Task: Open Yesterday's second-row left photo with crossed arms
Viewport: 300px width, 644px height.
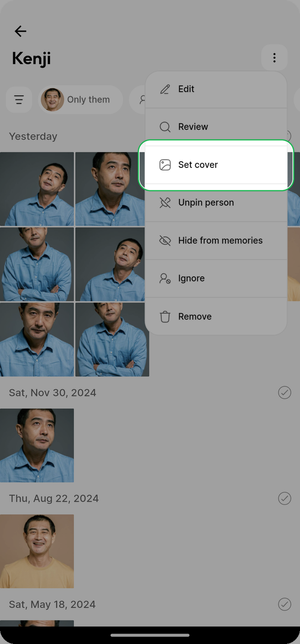Action: pyautogui.click(x=37, y=264)
